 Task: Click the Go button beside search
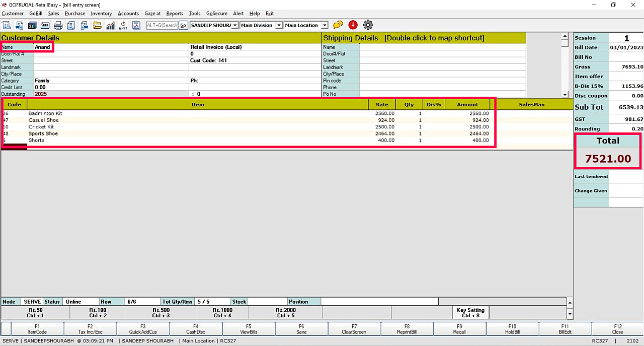coord(183,25)
